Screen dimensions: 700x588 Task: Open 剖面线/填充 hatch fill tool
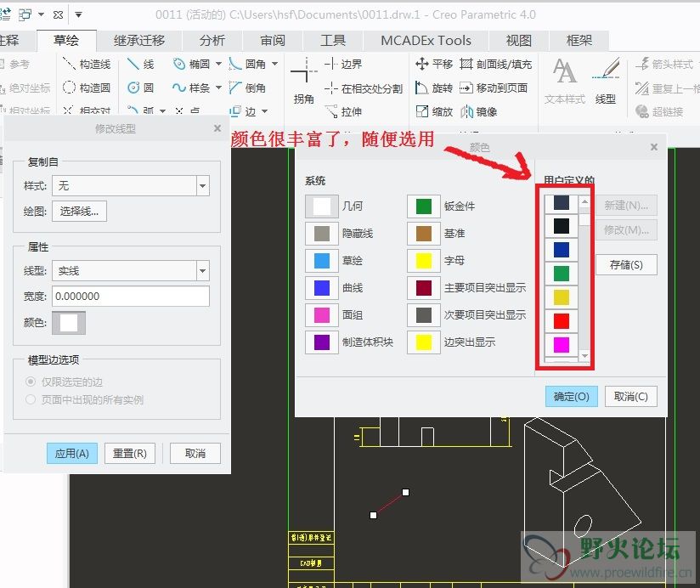pos(495,65)
